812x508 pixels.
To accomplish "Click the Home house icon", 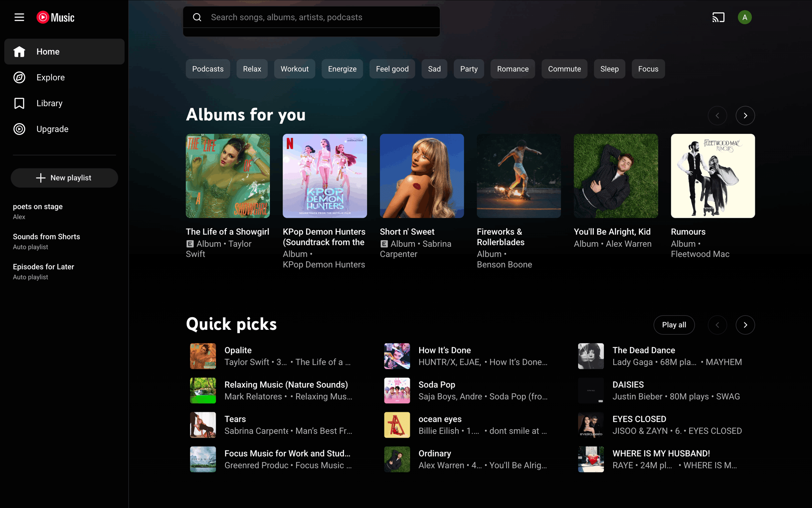I will [x=19, y=52].
